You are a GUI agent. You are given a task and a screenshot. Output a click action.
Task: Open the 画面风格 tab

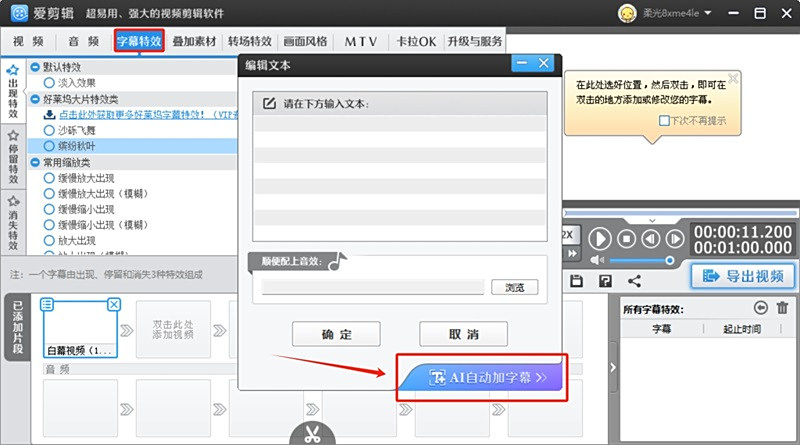(x=305, y=41)
